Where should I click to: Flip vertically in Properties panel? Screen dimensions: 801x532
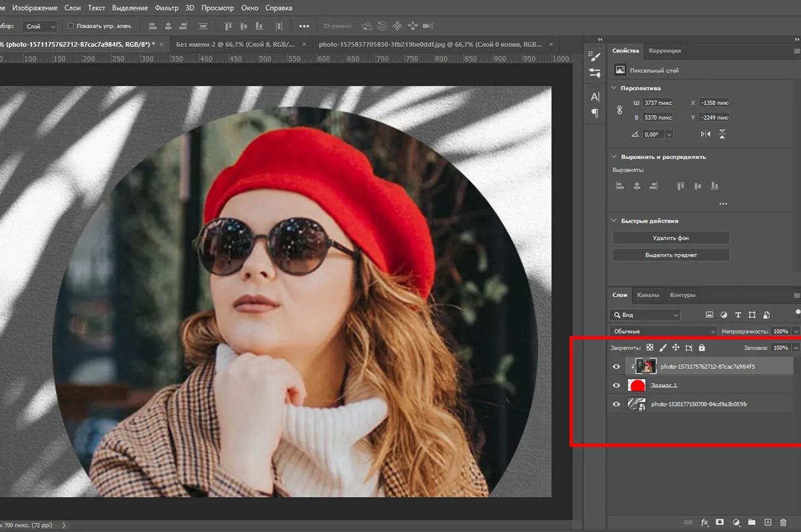tap(722, 134)
